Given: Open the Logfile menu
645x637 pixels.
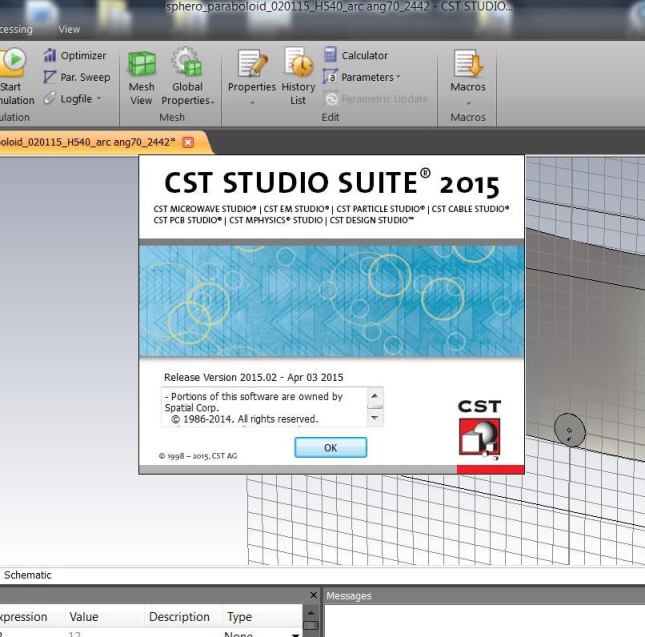Looking at the screenshot, I should point(73,99).
